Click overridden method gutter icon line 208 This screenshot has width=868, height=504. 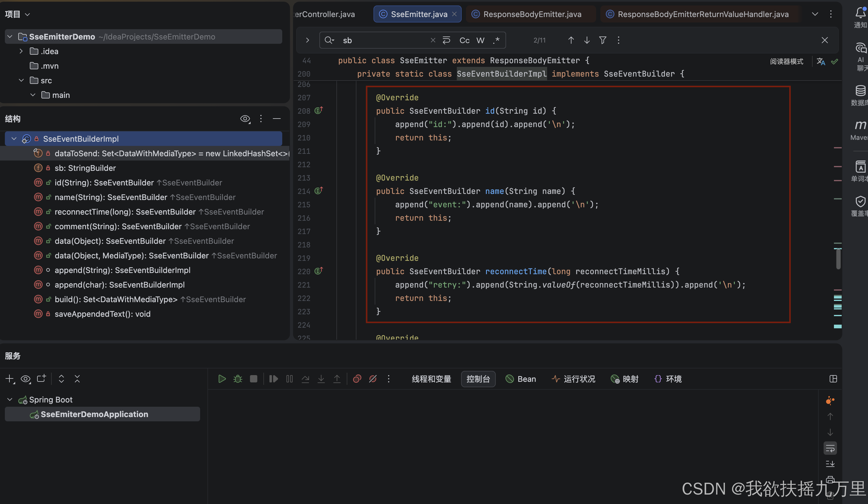(318, 110)
